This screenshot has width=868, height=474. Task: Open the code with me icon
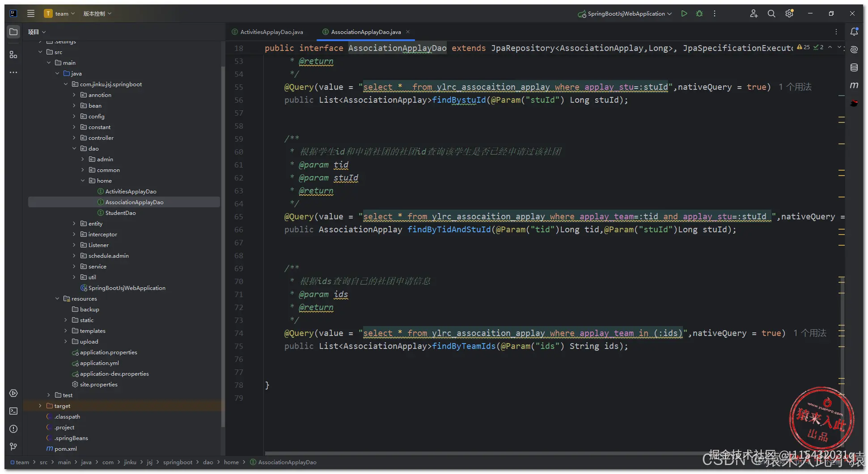tap(754, 13)
